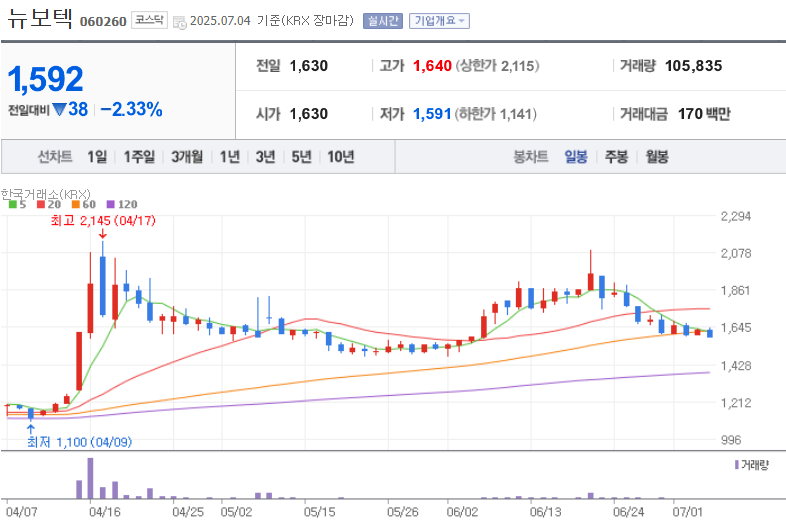Open the 기업개요 dropdown
Screen dimensions: 786x523
point(439,21)
